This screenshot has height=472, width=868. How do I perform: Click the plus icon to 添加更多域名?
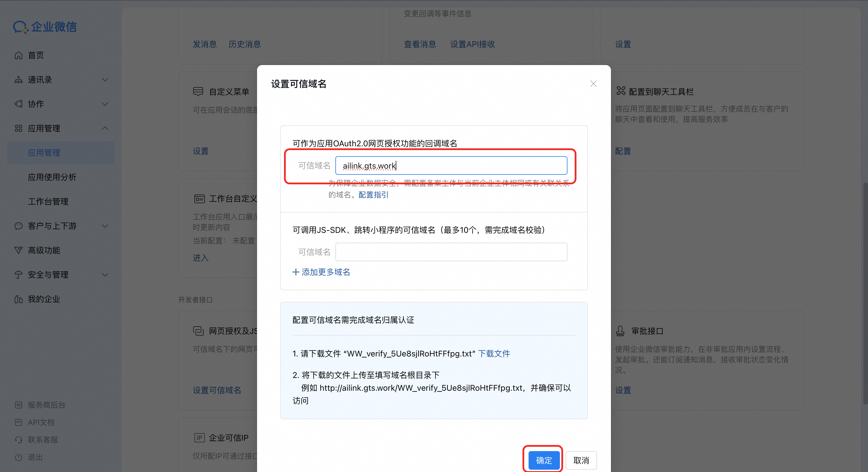[x=296, y=272]
